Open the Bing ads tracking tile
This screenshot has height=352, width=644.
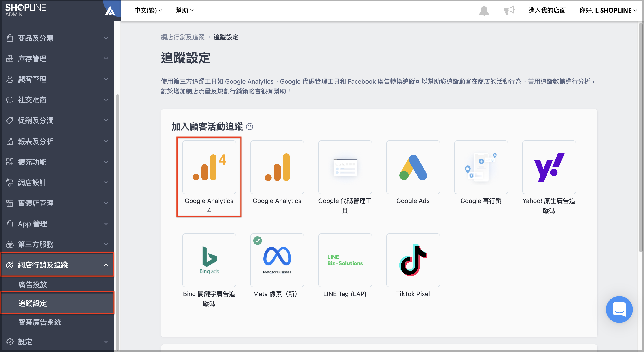click(209, 260)
